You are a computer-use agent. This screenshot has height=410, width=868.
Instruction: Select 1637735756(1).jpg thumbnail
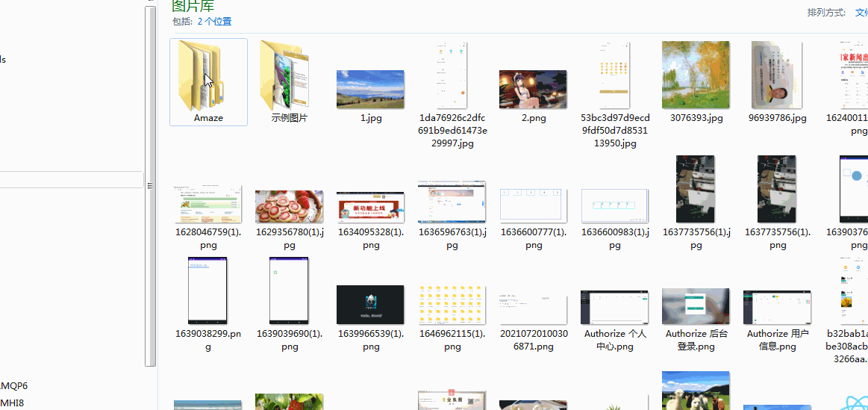click(696, 189)
